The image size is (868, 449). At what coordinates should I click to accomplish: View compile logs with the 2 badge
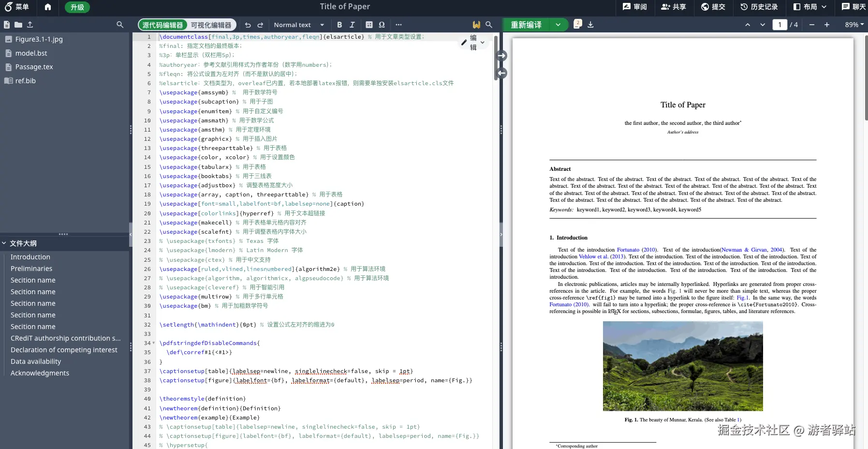577,24
